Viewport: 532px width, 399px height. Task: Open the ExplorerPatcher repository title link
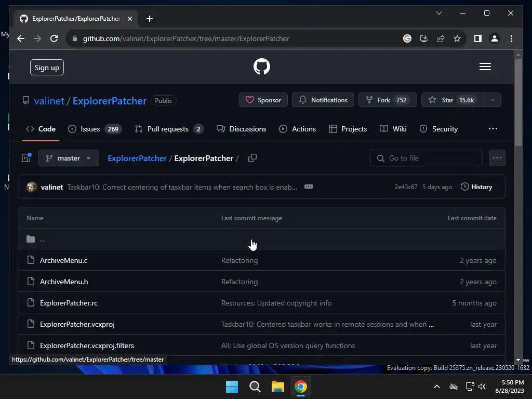point(110,101)
